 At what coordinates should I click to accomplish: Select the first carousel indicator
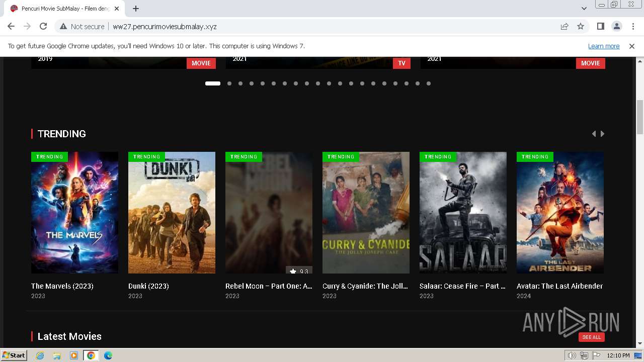tap(213, 83)
